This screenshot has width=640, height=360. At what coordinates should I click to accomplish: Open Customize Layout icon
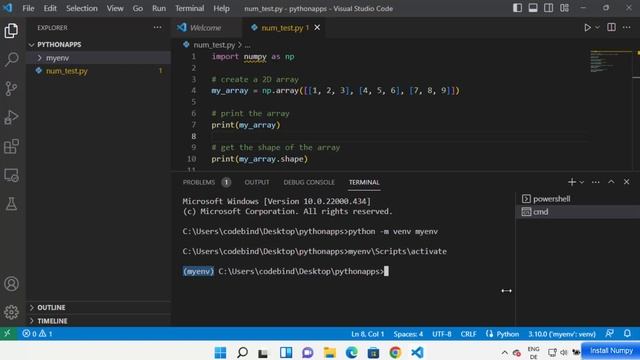pos(564,8)
